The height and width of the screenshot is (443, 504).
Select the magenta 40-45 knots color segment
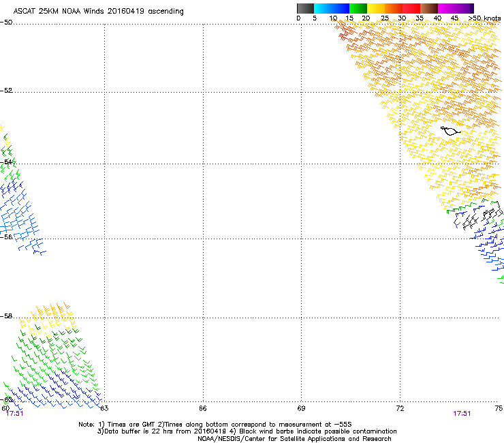click(447, 8)
